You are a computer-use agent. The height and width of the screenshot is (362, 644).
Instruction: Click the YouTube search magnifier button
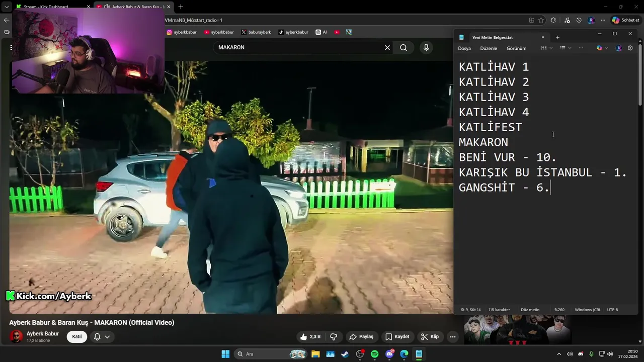(x=404, y=47)
